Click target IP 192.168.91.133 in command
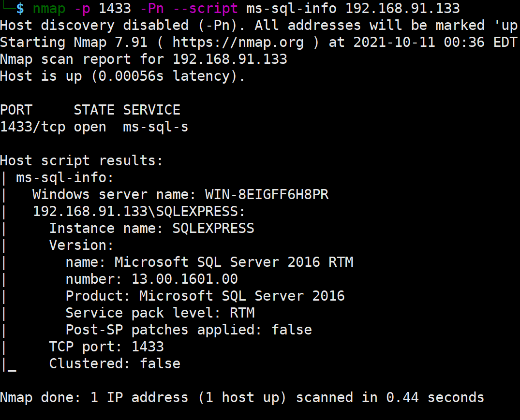The image size is (520, 420). [402, 8]
